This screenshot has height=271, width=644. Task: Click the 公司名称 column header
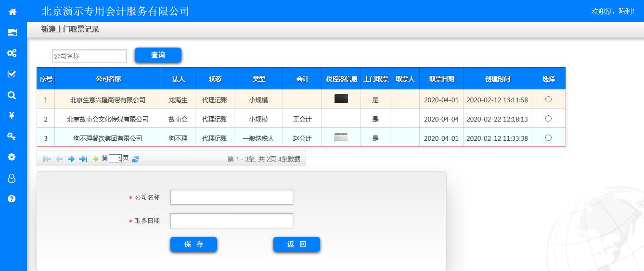[x=108, y=79]
